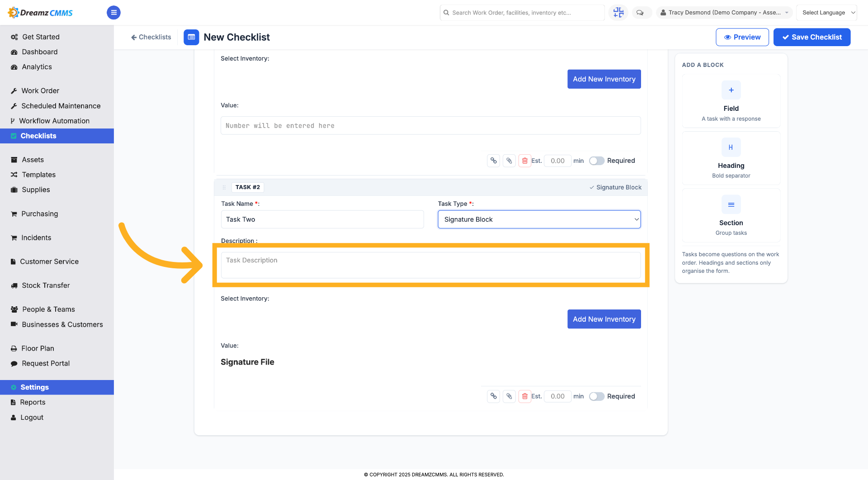Click the Signature Block label in Task #2 header
Viewport: 868px width, 480px height.
[615, 187]
